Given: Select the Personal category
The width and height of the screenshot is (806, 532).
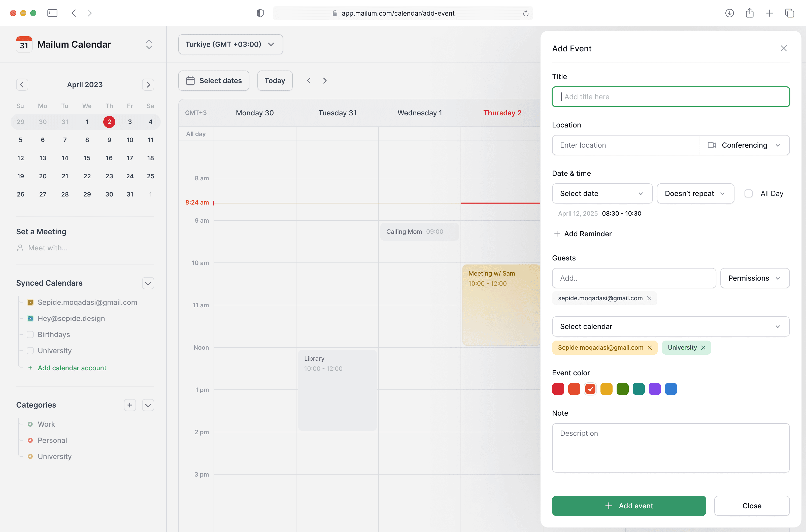Looking at the screenshot, I should tap(52, 440).
